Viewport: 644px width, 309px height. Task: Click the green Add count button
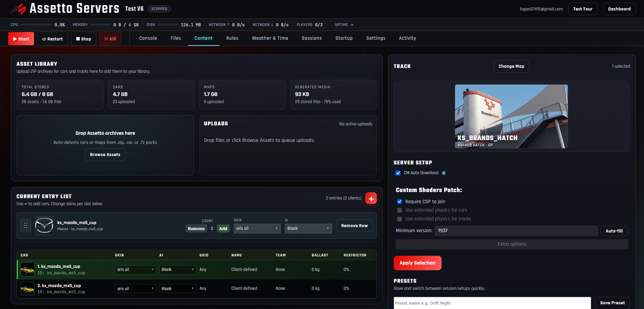(223, 228)
